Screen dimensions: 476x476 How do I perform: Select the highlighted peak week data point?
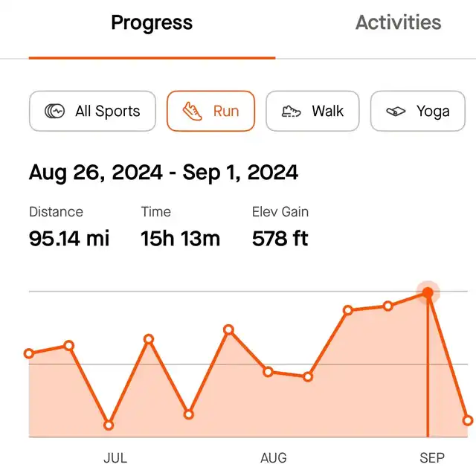(x=428, y=292)
